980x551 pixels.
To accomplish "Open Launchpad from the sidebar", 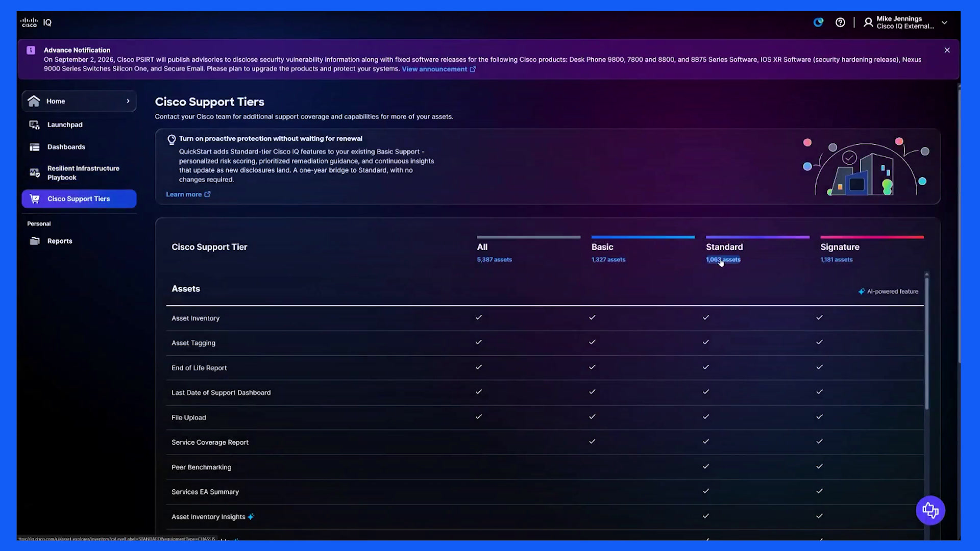I will pos(65,124).
